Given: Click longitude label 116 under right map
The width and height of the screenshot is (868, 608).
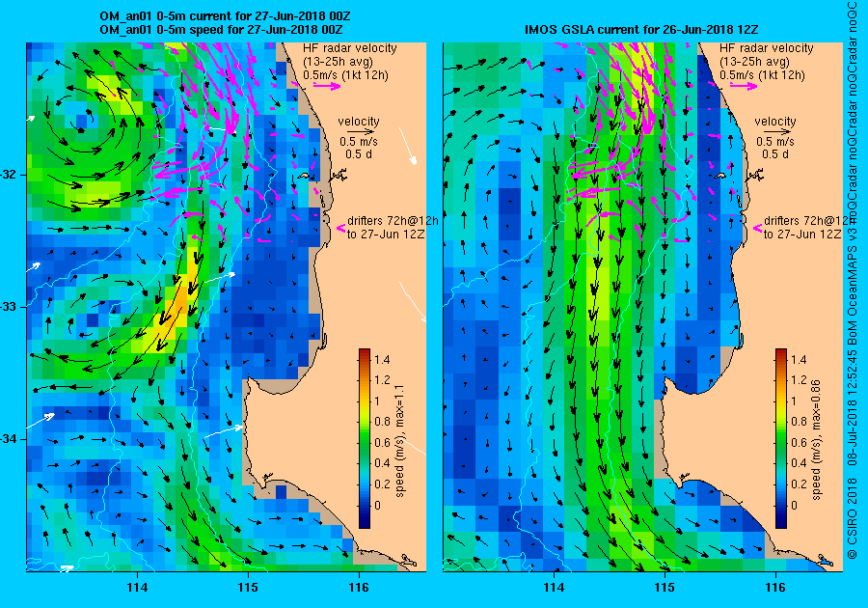Looking at the screenshot, I should point(775,588).
